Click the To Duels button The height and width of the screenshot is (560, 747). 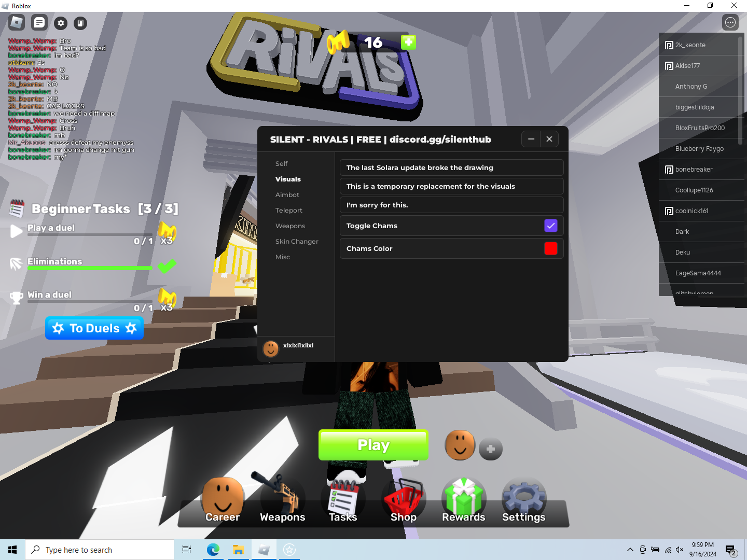94,328
